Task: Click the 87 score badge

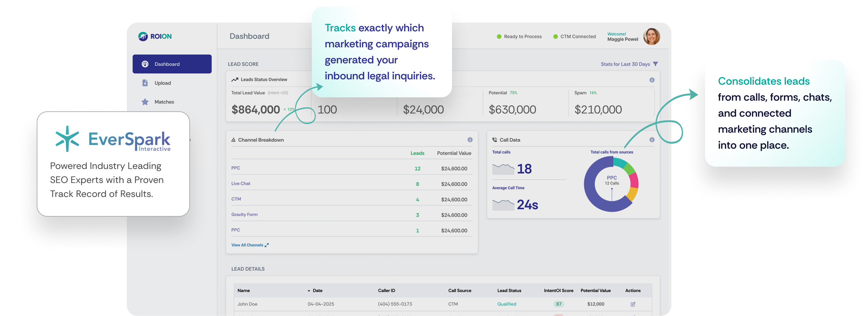Action: click(x=559, y=304)
